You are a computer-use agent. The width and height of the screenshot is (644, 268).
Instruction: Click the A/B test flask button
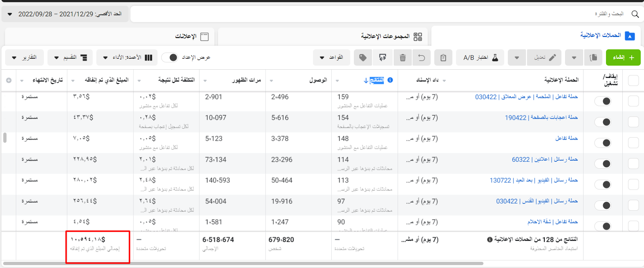pyautogui.click(x=480, y=58)
